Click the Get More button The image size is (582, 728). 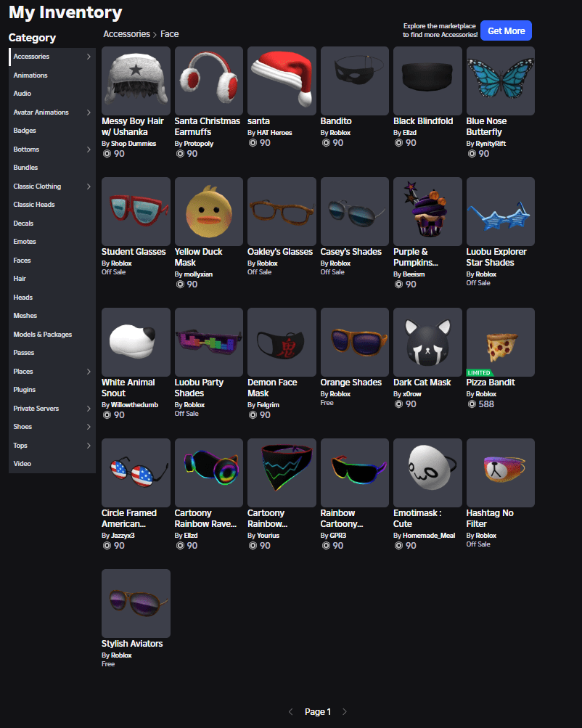[506, 30]
